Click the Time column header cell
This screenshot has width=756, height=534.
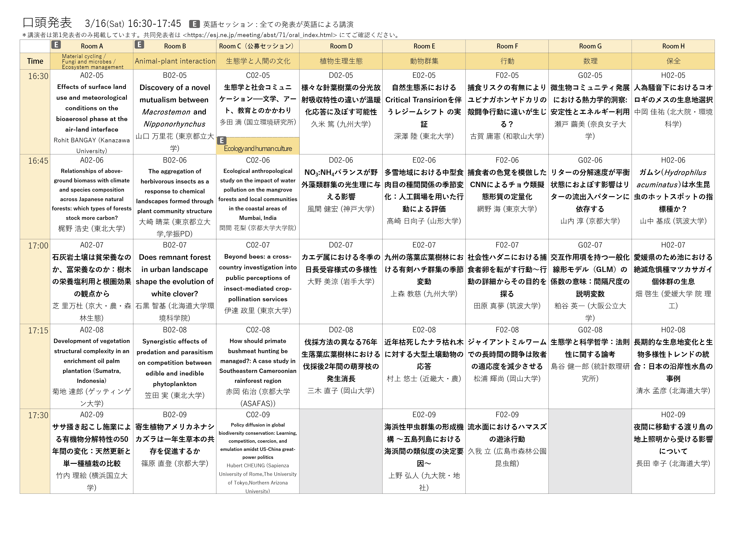click(x=35, y=61)
